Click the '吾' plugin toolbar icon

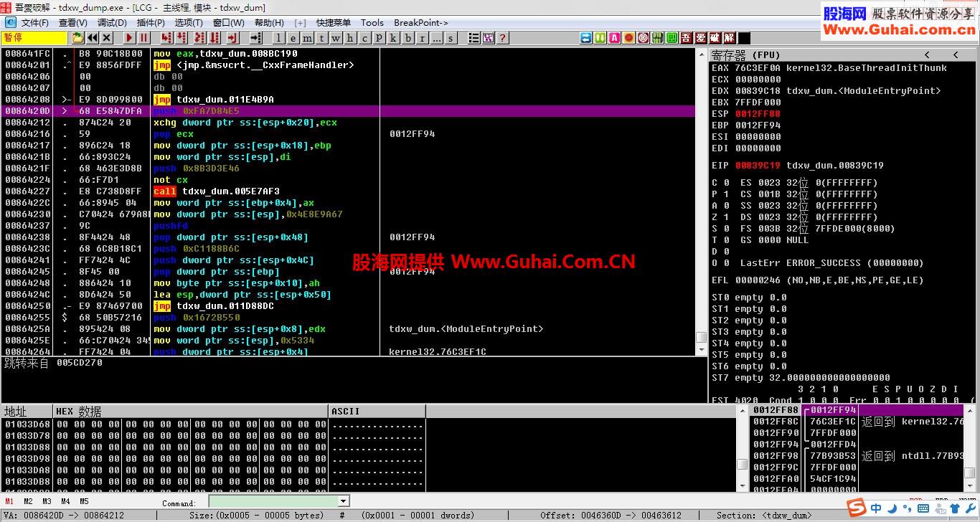click(x=687, y=38)
